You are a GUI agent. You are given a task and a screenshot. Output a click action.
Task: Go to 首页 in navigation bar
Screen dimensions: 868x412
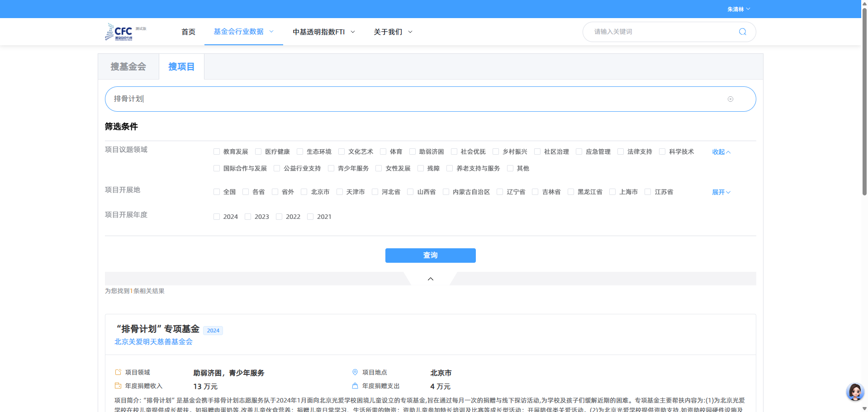tap(188, 32)
